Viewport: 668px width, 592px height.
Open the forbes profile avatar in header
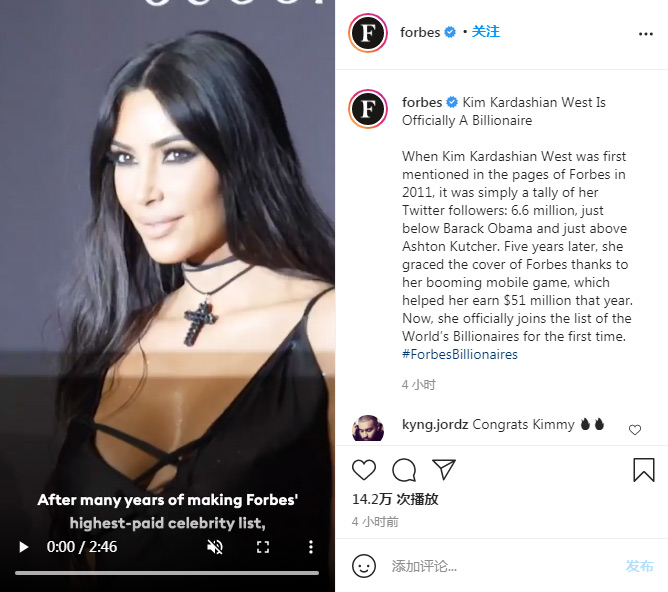point(368,33)
